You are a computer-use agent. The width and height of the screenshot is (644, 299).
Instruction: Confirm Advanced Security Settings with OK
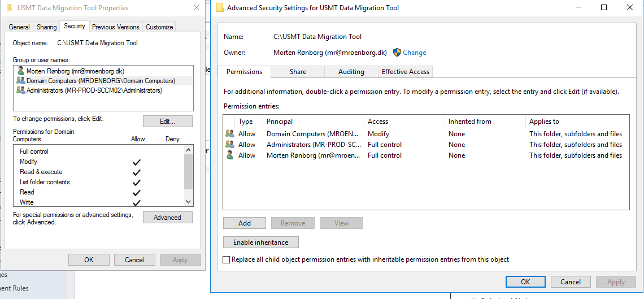coord(525,281)
